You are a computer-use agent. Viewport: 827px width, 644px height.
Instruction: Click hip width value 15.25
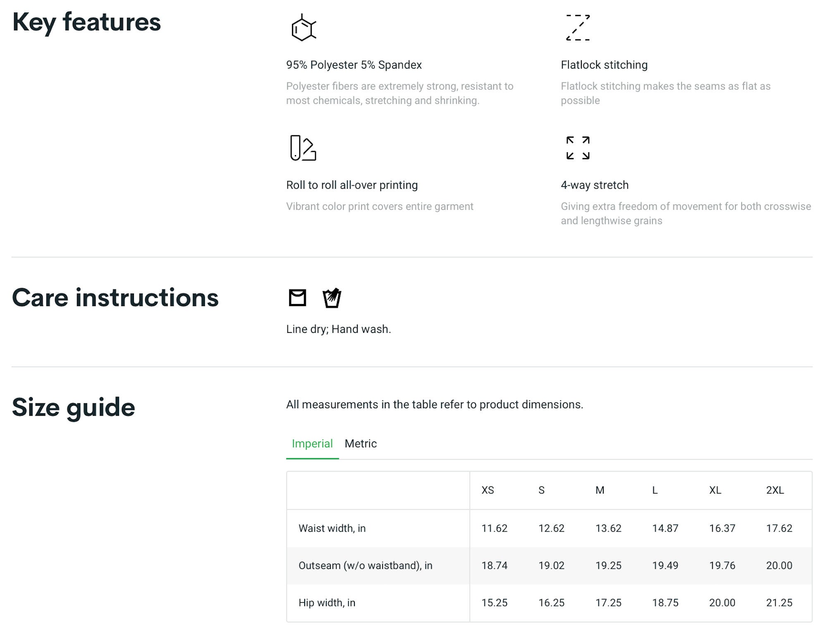click(494, 603)
